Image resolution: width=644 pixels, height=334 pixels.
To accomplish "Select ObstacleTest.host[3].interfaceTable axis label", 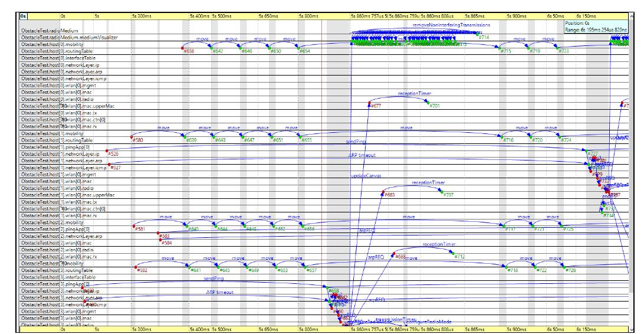I will (58, 277).
